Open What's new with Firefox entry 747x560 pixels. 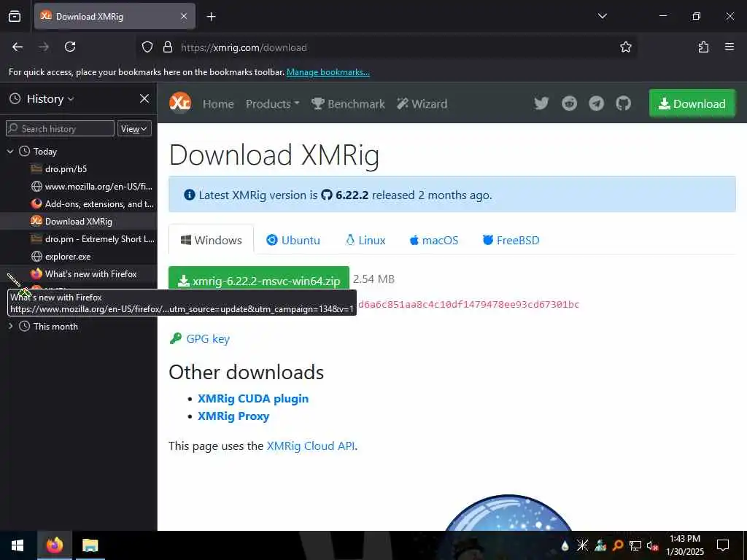pyautogui.click(x=79, y=274)
